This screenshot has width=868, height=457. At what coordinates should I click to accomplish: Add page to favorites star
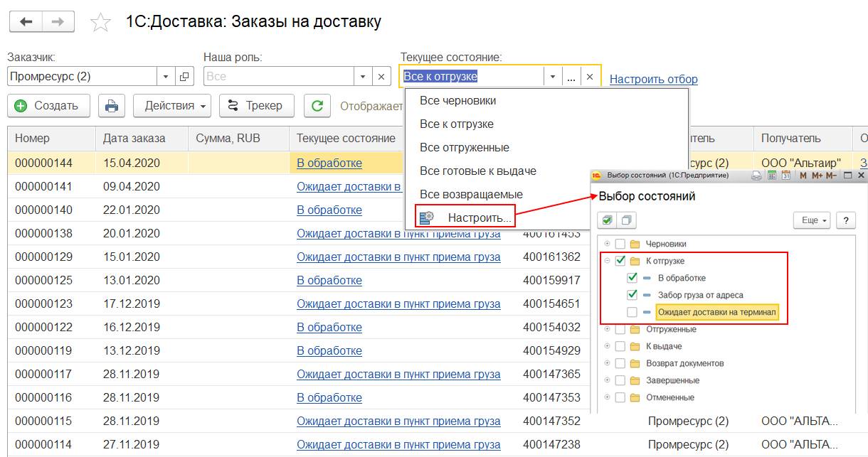[x=101, y=23]
